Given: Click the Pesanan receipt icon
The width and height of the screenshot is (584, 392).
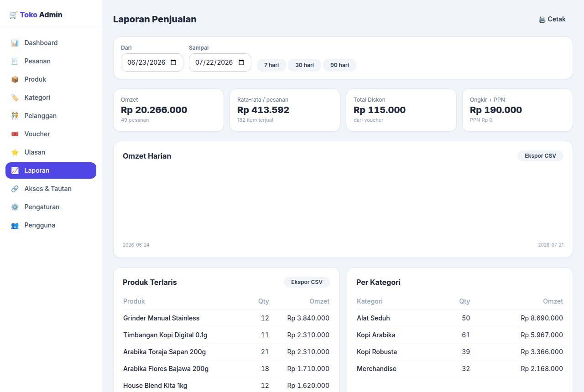Looking at the screenshot, I should [x=15, y=61].
